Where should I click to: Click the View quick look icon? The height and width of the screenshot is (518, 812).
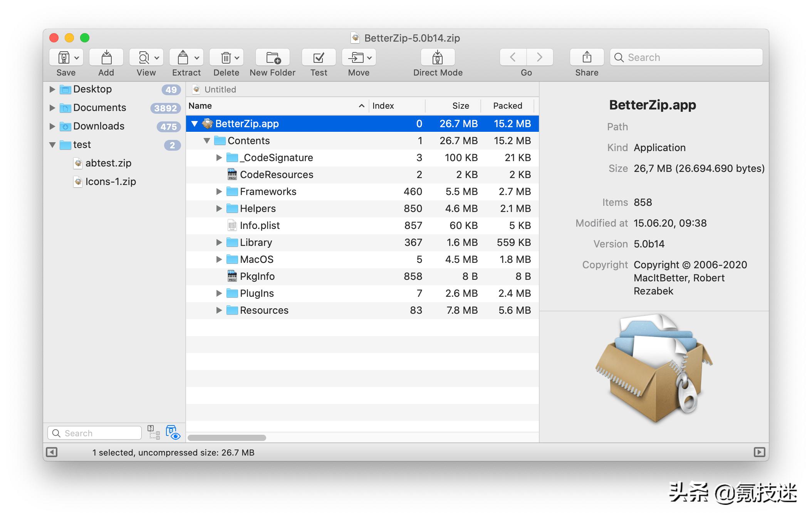tap(143, 58)
